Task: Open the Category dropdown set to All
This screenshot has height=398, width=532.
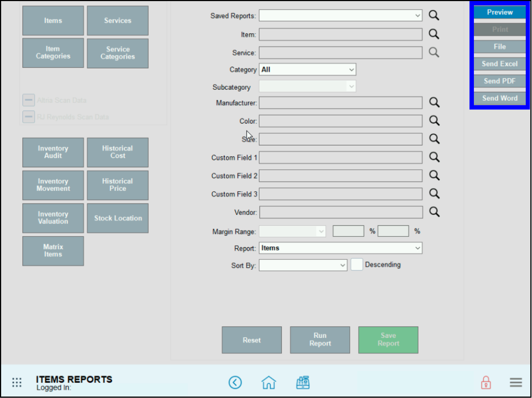Action: [307, 69]
